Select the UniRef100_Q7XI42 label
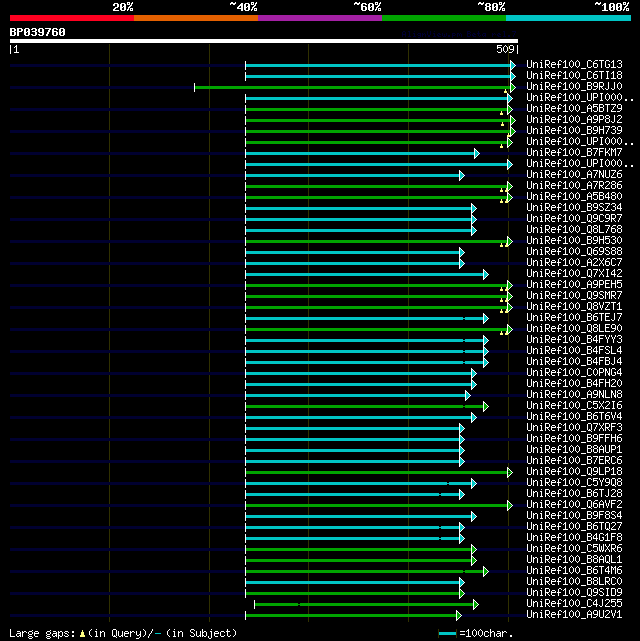 pyautogui.click(x=574, y=273)
